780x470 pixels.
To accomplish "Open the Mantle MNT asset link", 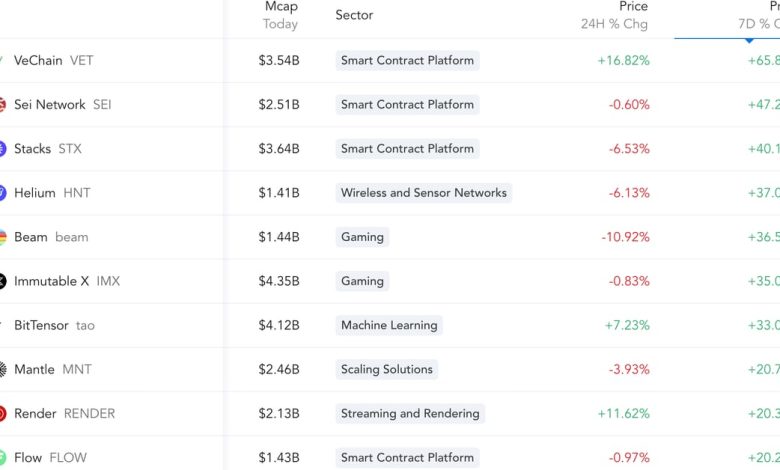I will [x=52, y=369].
